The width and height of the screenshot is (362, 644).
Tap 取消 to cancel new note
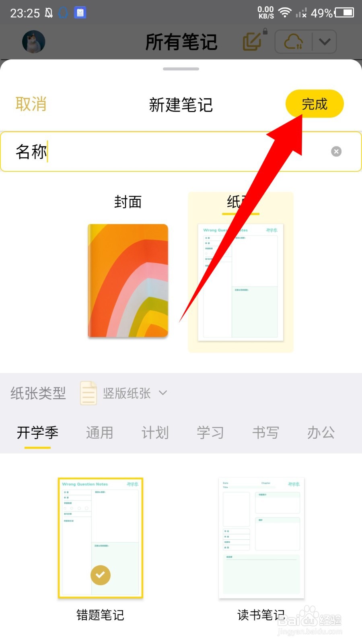coord(31,104)
